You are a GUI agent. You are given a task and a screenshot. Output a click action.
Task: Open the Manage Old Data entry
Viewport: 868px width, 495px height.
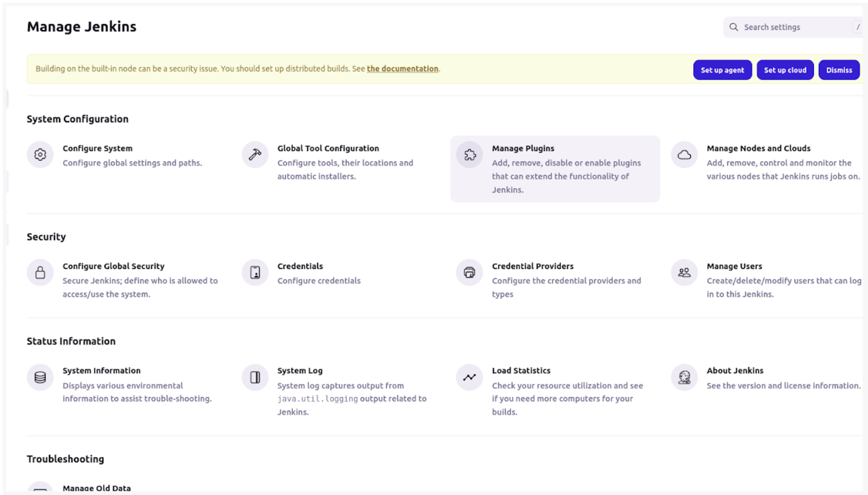[x=97, y=488]
